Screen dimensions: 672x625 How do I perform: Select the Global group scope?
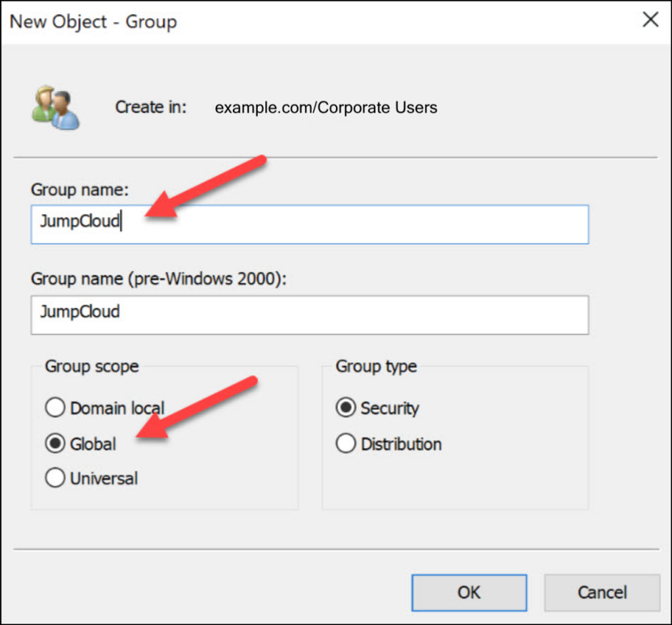point(55,443)
